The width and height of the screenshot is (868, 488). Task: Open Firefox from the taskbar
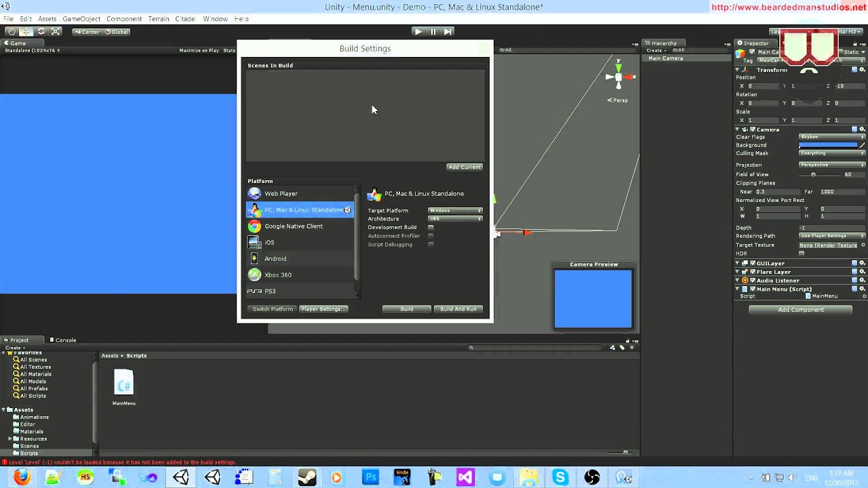[x=22, y=477]
